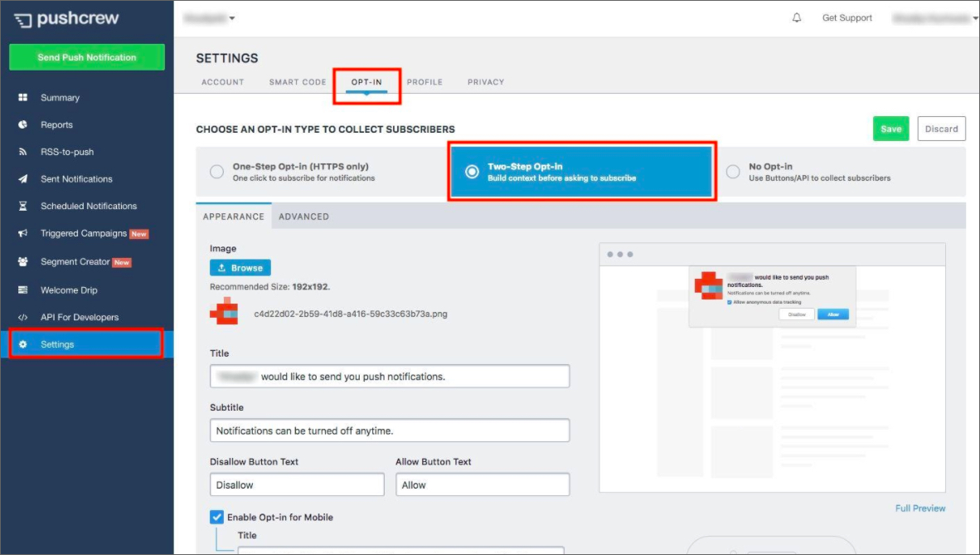Click the Discard button
This screenshot has height=555, width=980.
pyautogui.click(x=941, y=129)
